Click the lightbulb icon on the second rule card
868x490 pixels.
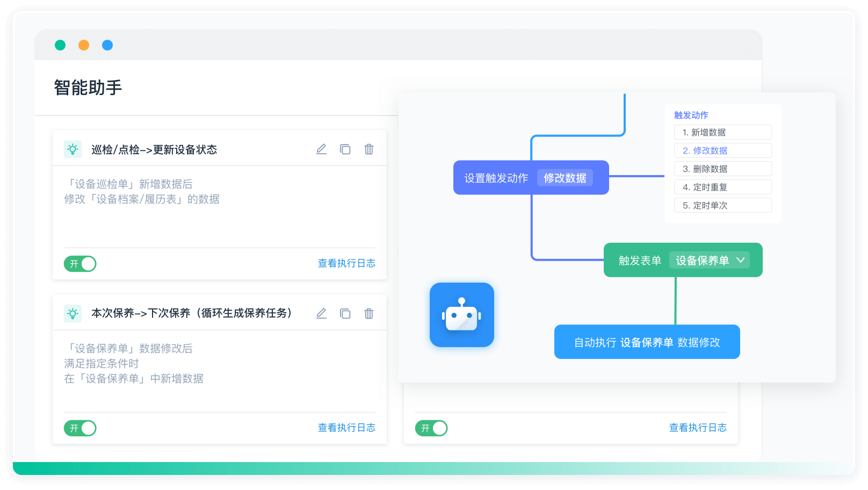click(71, 313)
